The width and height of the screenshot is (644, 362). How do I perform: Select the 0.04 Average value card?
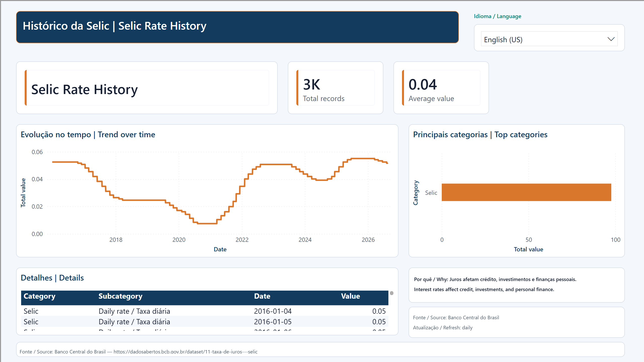(441, 88)
